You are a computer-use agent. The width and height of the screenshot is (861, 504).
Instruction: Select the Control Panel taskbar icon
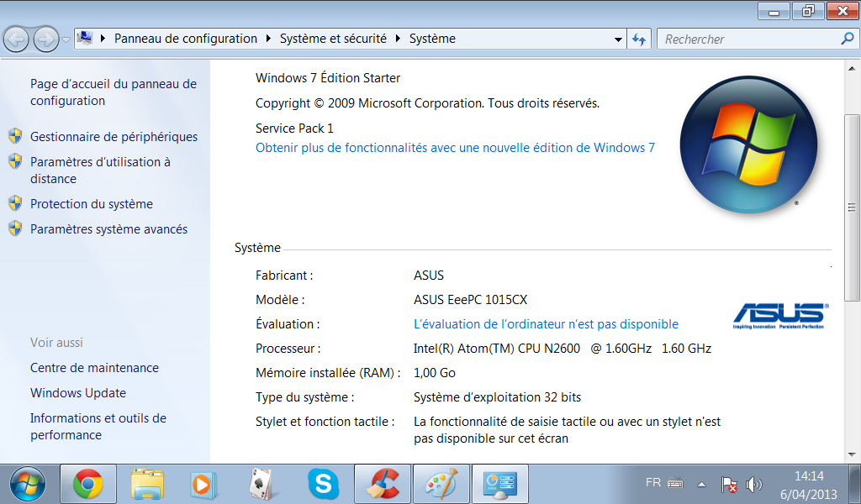pos(499,484)
